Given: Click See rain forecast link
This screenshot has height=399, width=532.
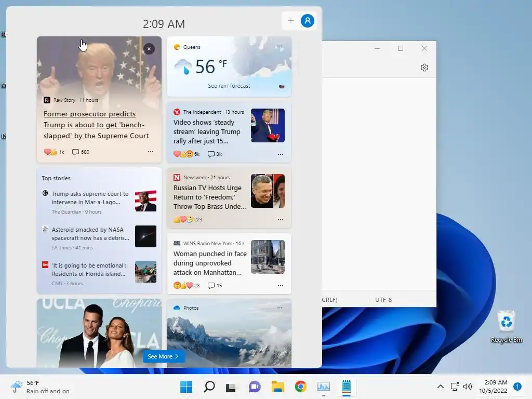Looking at the screenshot, I should [229, 86].
